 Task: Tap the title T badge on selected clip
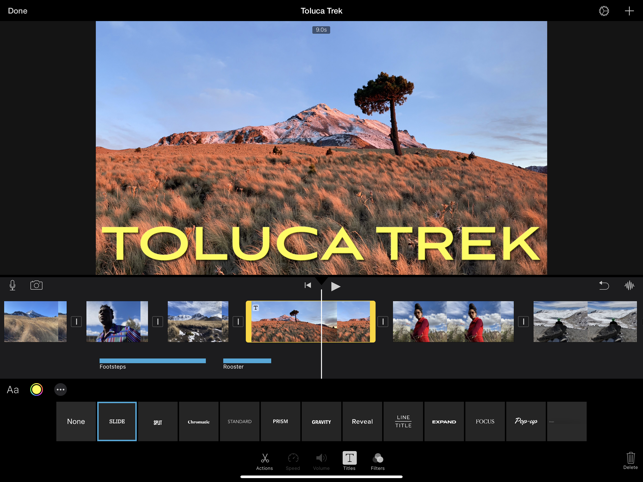[255, 308]
